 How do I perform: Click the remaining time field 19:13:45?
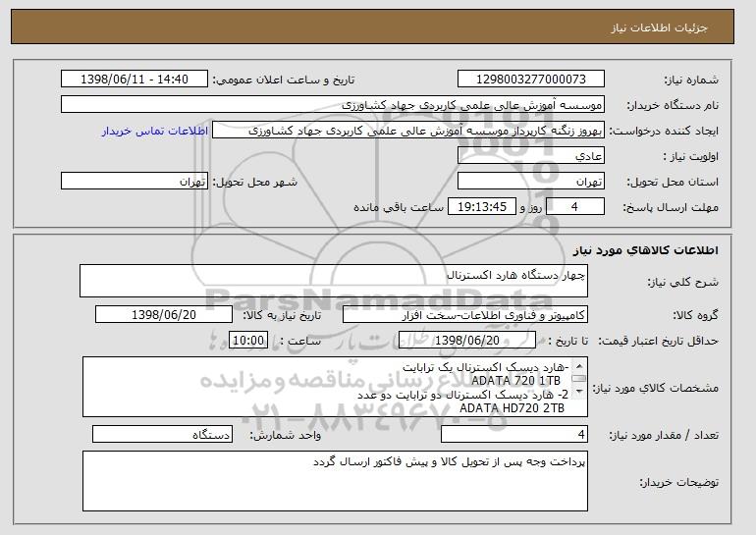482,207
